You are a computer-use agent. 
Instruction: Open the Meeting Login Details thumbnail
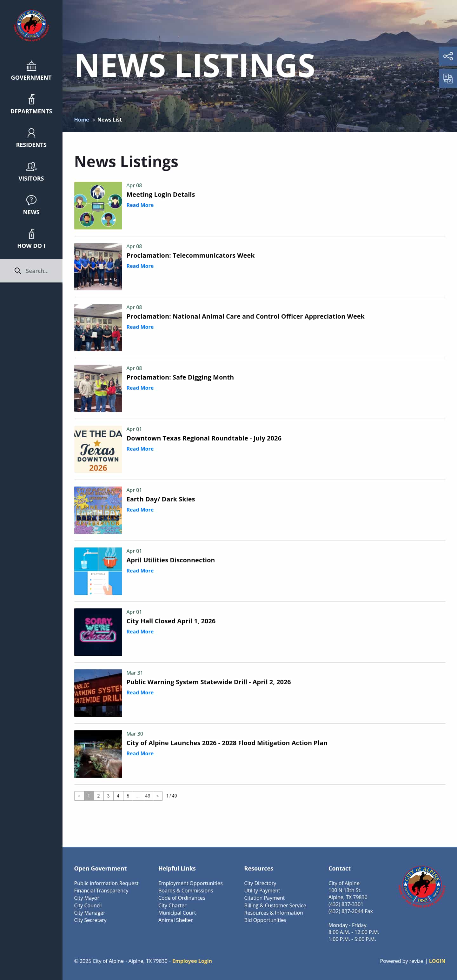(x=98, y=205)
